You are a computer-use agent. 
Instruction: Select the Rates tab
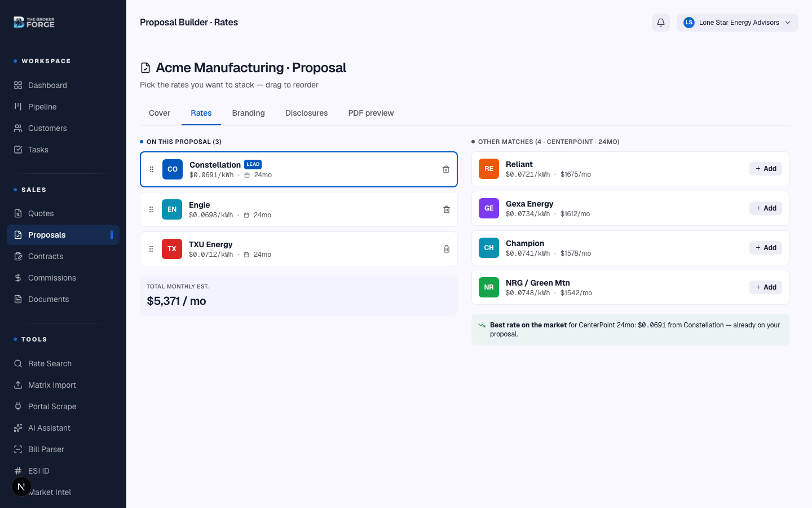pos(201,113)
